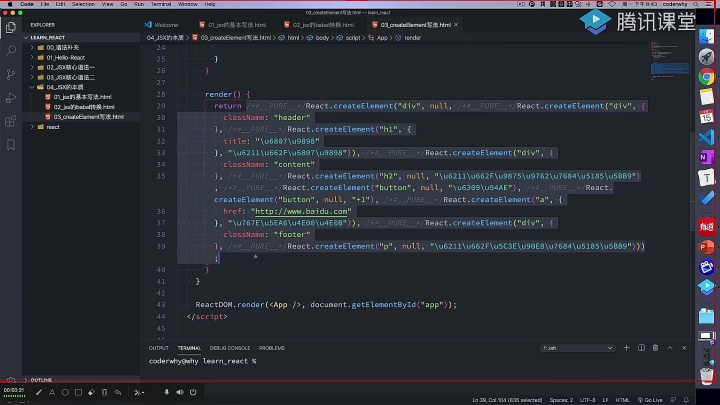The image size is (720, 405).
Task: Change language mode HTML in status bar
Action: click(x=623, y=400)
